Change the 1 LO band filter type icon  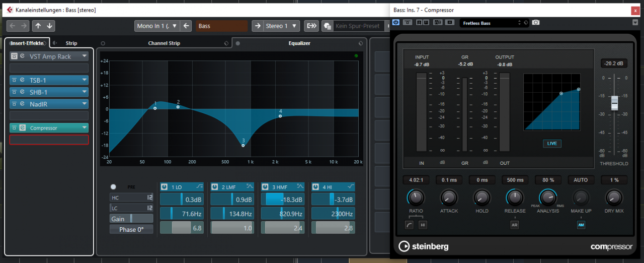click(200, 187)
